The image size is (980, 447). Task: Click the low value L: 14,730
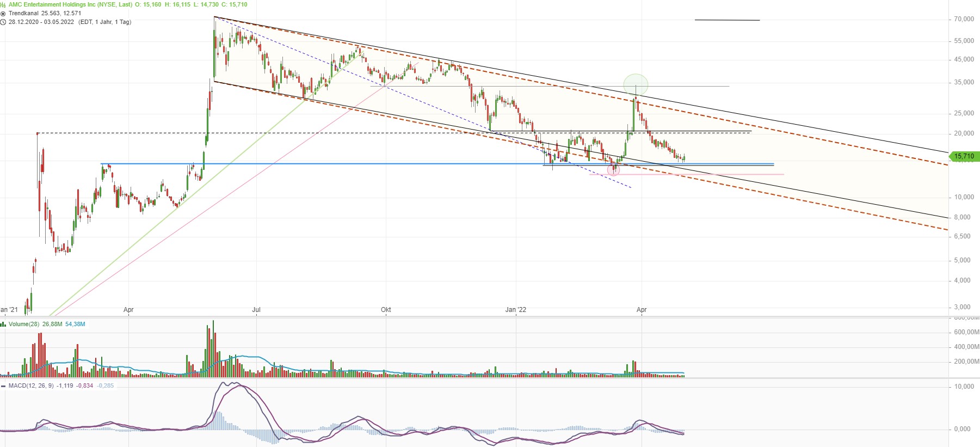pyautogui.click(x=206, y=4)
